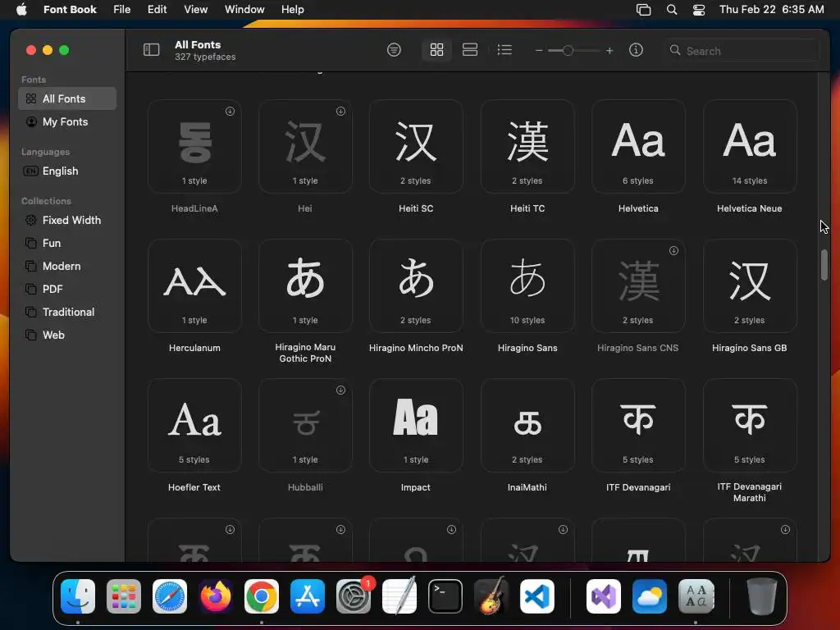Toggle the sidebar visibility button

[151, 50]
